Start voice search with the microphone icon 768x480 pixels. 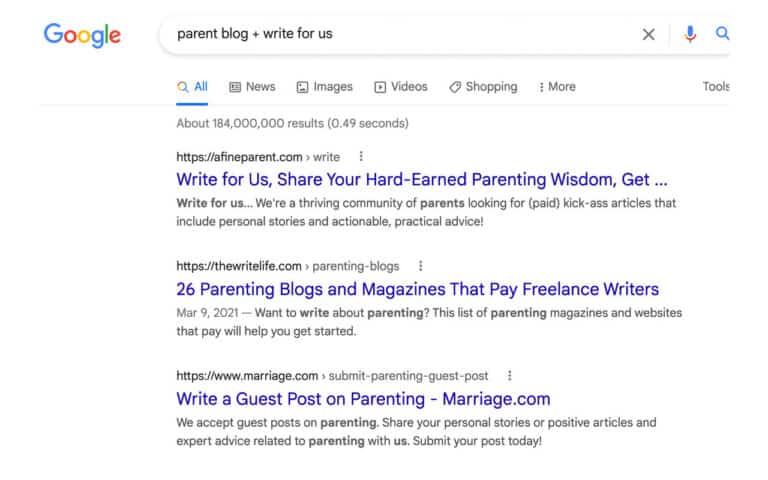690,34
